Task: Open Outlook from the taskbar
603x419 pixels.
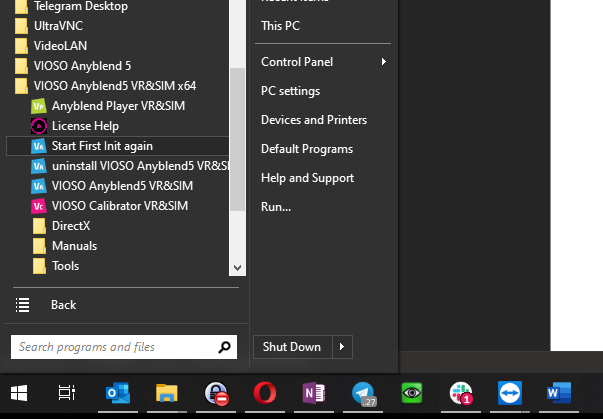Action: 116,394
